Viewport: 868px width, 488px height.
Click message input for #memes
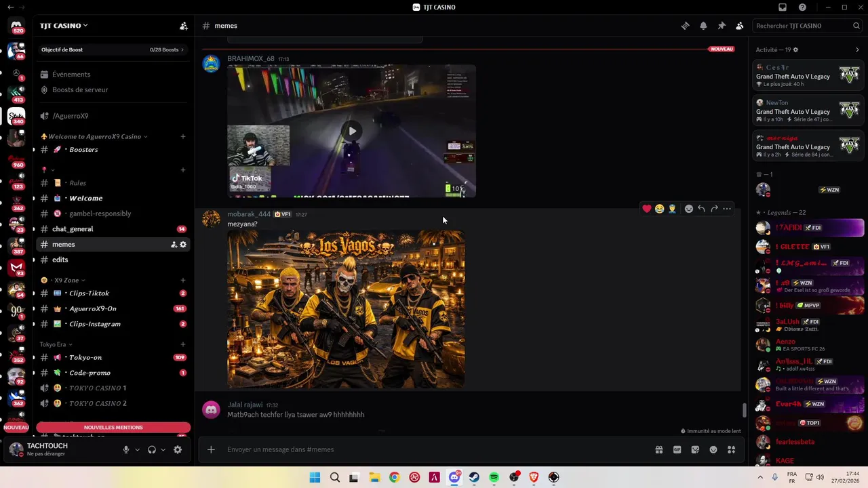click(x=434, y=449)
